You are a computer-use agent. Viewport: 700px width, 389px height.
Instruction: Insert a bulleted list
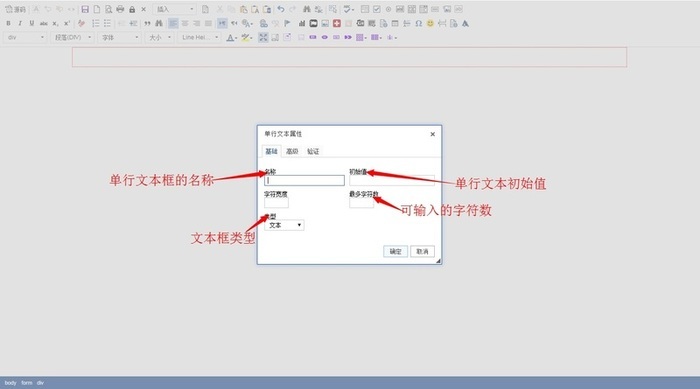click(107, 23)
